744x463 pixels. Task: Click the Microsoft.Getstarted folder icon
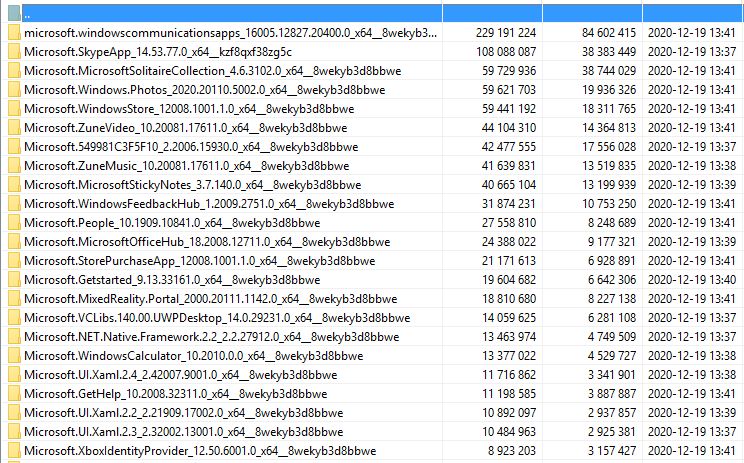click(x=14, y=279)
